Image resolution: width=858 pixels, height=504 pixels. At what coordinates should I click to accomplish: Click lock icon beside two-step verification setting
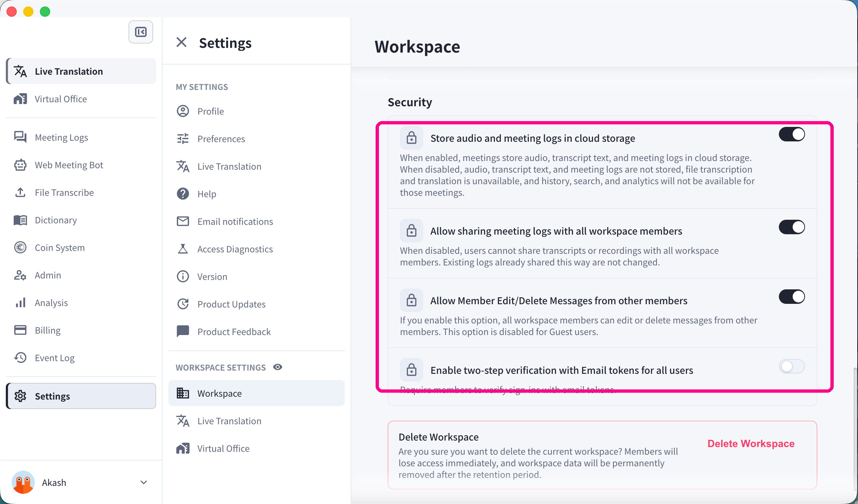point(412,370)
